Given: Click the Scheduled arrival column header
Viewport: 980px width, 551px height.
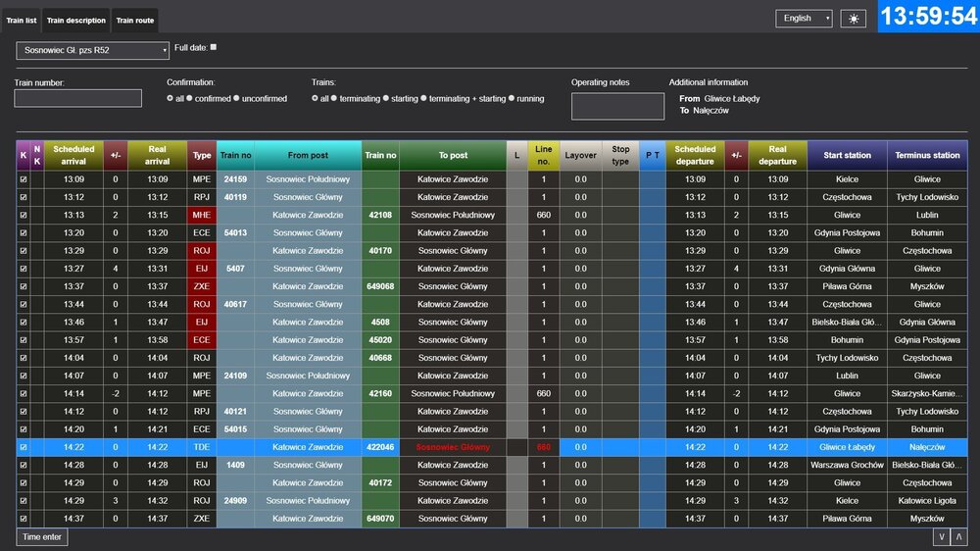Looking at the screenshot, I should 73,155.
